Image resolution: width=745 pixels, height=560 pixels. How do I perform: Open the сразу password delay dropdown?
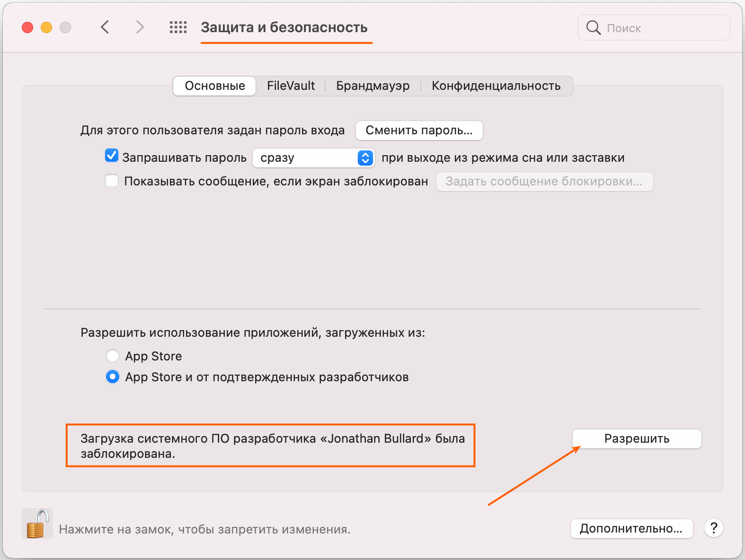coord(314,158)
